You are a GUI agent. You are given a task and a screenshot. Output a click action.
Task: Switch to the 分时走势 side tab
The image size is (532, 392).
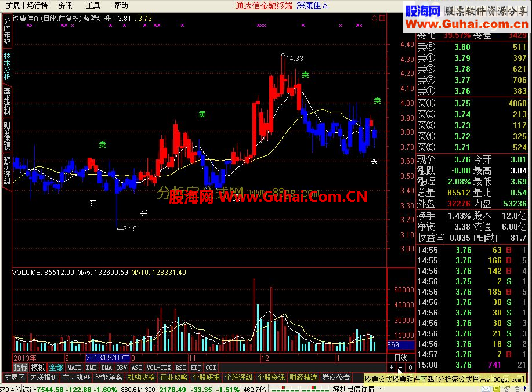click(7, 31)
